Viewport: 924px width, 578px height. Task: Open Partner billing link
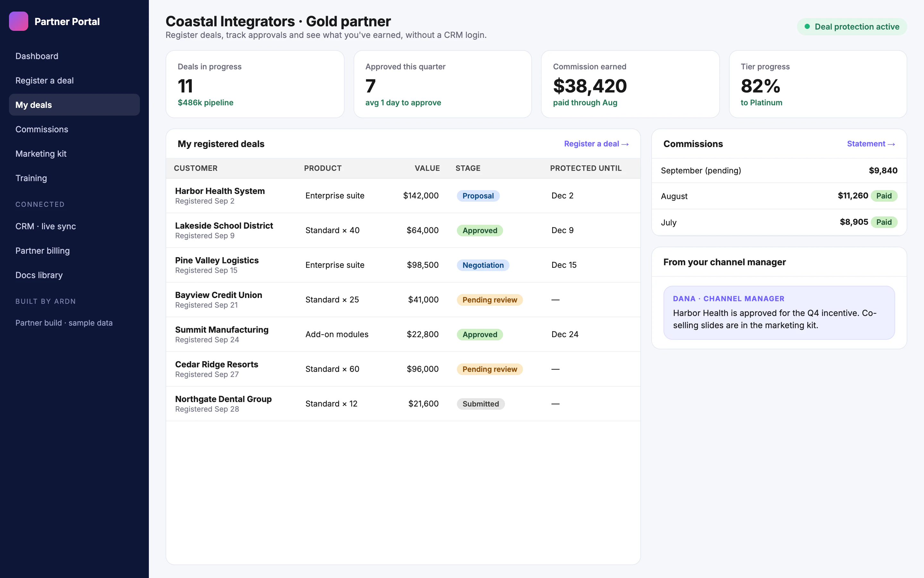click(x=74, y=251)
